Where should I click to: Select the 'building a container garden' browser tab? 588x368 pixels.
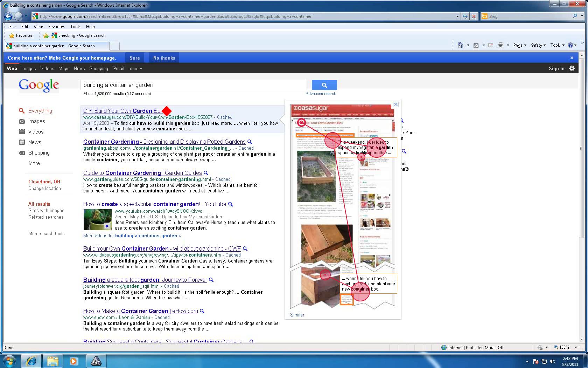[56, 46]
